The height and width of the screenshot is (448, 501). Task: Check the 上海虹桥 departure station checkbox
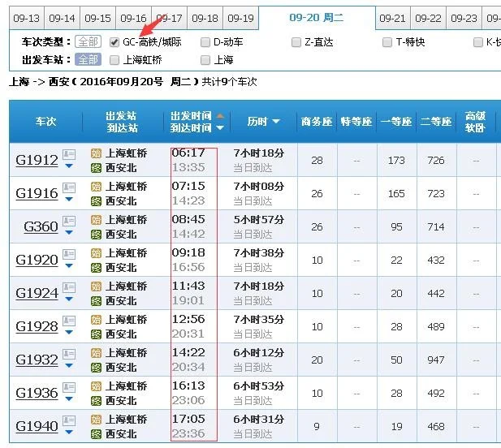(x=114, y=60)
